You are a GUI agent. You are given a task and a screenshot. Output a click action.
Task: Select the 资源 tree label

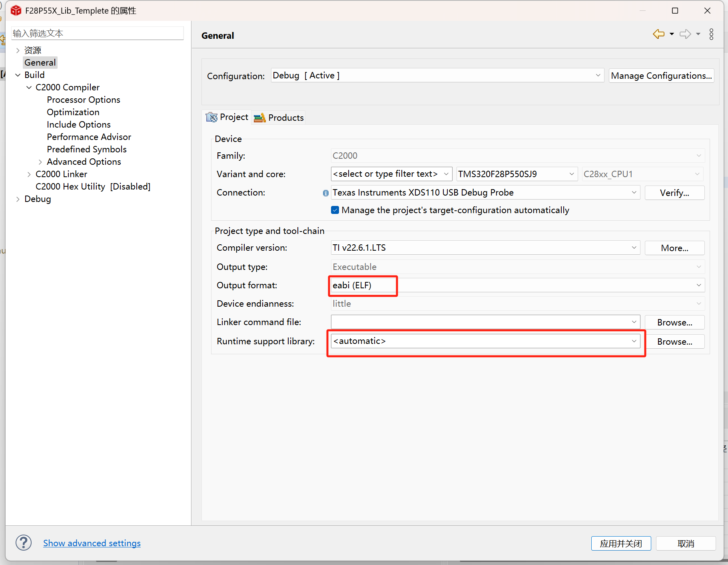click(33, 50)
